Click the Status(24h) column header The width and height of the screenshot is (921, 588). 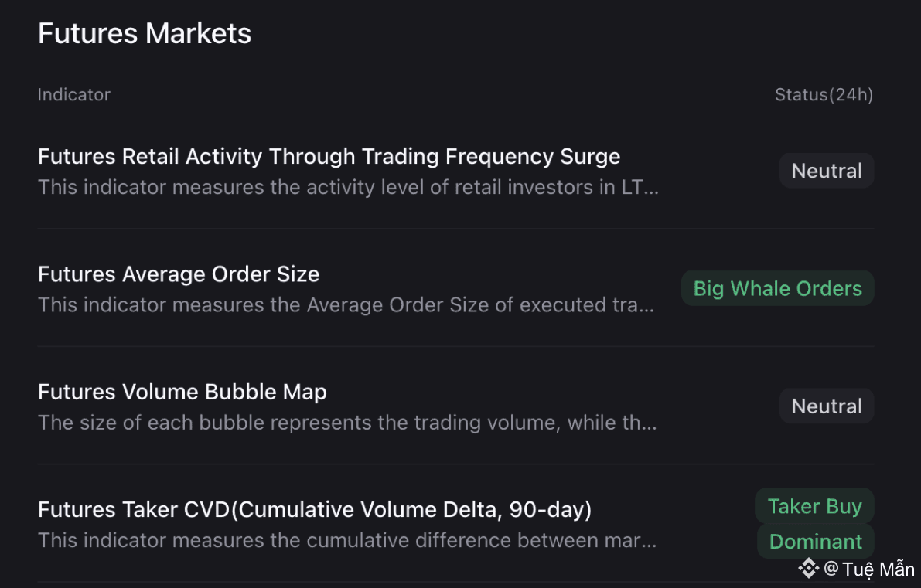824,95
